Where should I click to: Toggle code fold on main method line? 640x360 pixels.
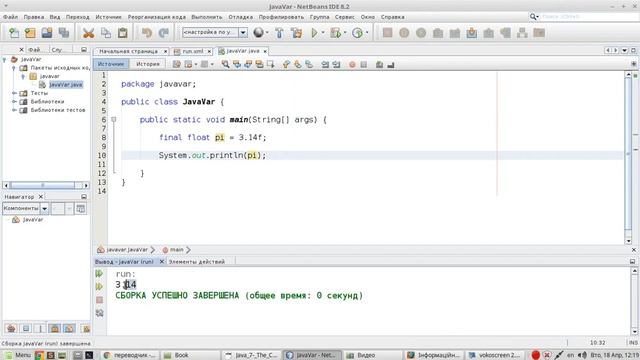[x=113, y=120]
